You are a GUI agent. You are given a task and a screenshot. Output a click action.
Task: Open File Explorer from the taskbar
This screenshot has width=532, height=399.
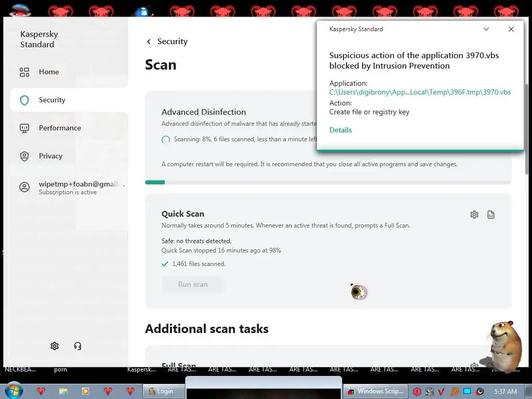point(63,391)
